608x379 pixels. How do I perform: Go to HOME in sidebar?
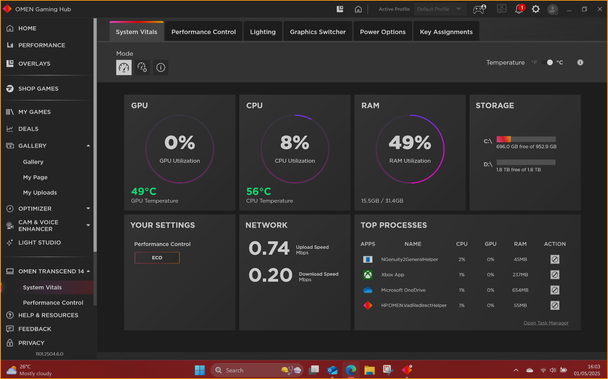[27, 28]
